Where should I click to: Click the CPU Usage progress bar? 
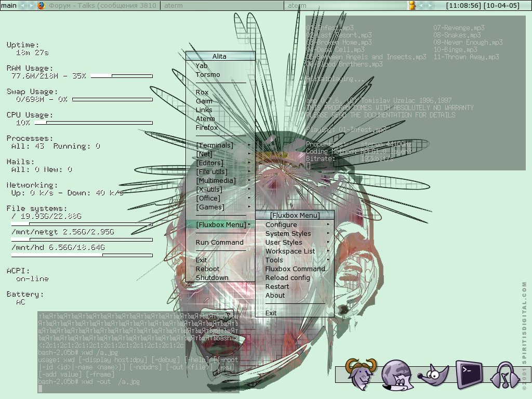(x=94, y=123)
